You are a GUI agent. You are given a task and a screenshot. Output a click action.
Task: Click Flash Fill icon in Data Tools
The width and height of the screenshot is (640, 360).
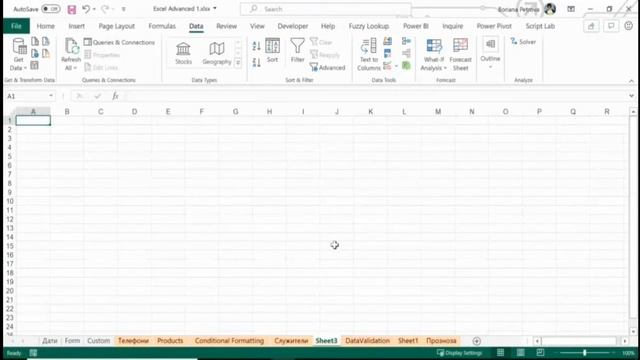[x=387, y=41]
